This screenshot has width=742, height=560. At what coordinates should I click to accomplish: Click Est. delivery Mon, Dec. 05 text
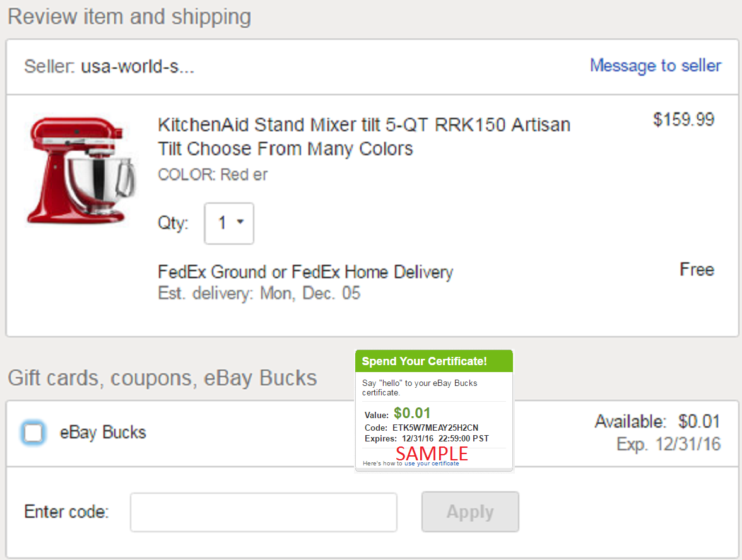point(259,293)
